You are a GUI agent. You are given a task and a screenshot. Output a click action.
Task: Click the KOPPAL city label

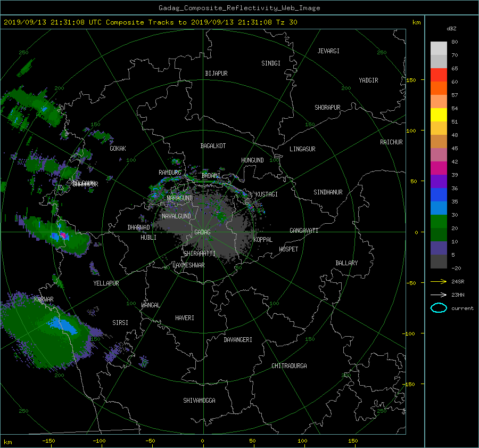(263, 239)
